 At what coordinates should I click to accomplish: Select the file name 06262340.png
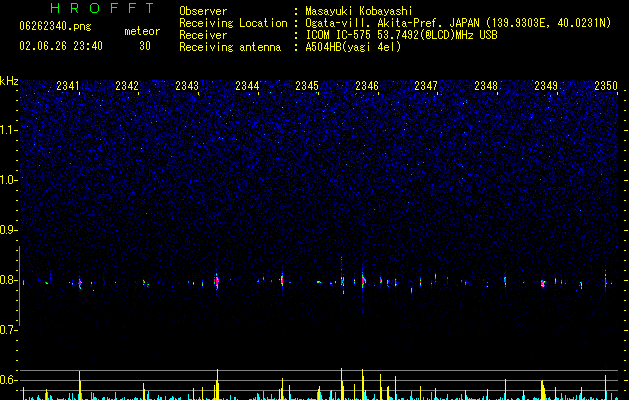(55, 27)
